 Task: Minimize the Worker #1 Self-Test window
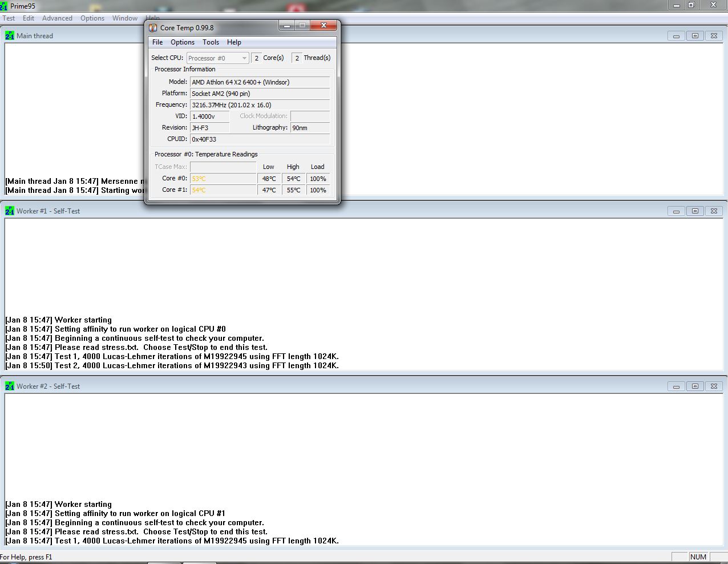[x=676, y=211]
